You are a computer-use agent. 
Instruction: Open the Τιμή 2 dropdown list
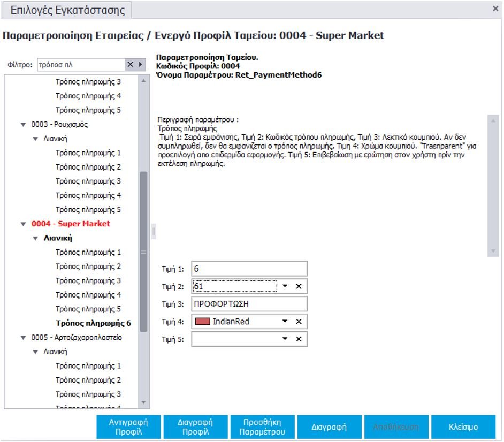click(x=285, y=286)
